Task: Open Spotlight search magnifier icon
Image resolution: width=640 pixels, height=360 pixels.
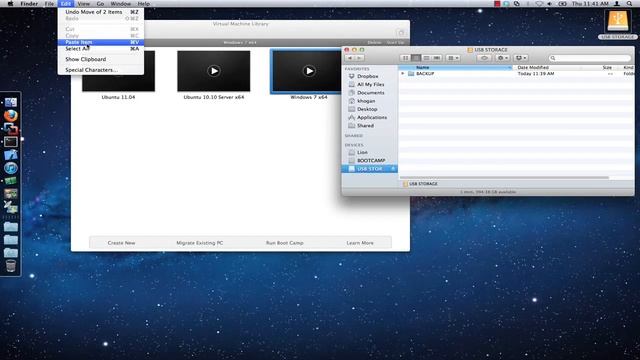Action: 629,4
